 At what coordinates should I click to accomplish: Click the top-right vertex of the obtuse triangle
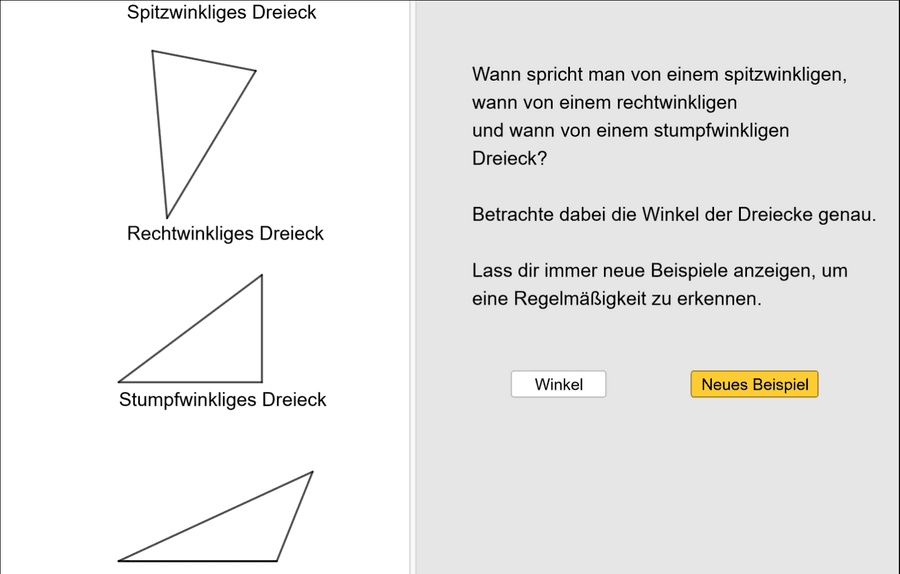pyautogui.click(x=312, y=472)
